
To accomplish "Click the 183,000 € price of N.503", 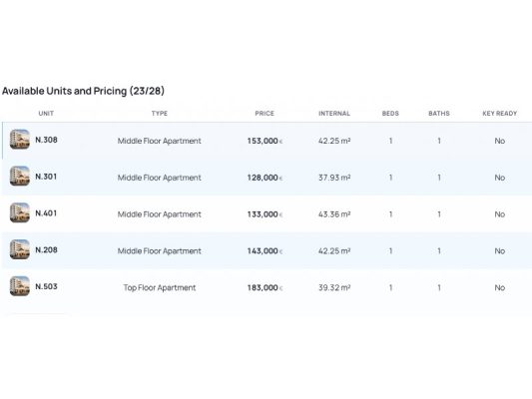I will [x=265, y=288].
